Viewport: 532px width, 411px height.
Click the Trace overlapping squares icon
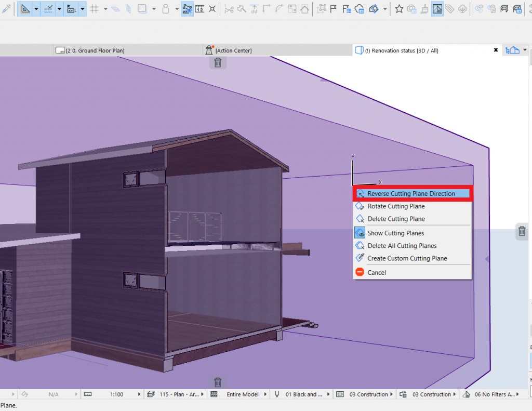(142, 9)
